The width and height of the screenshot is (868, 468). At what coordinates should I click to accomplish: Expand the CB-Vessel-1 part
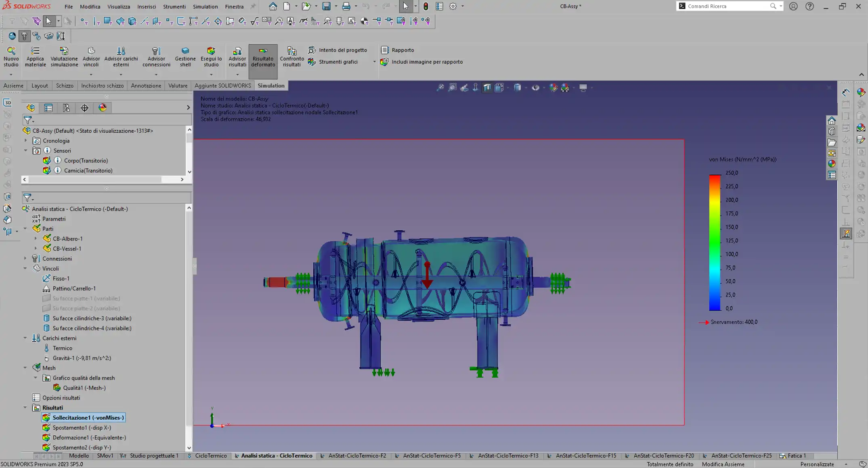36,249
